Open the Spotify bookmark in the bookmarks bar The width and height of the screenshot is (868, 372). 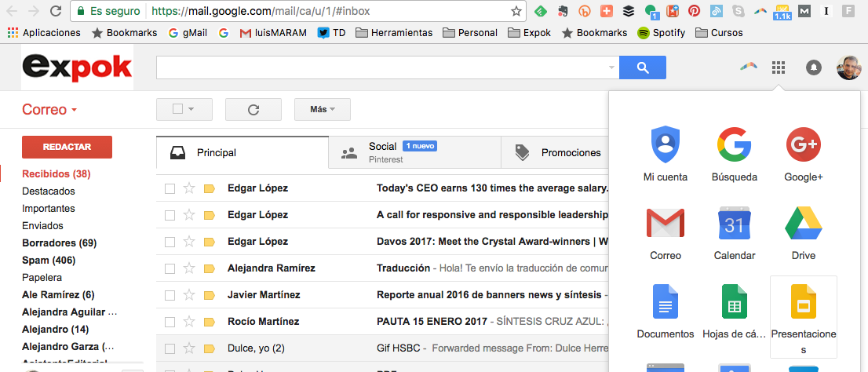[x=661, y=33]
